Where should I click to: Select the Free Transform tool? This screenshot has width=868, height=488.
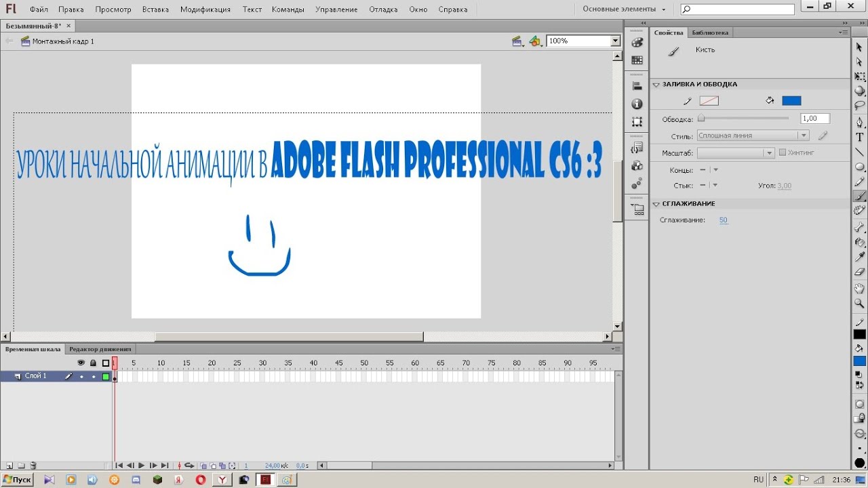click(x=860, y=77)
